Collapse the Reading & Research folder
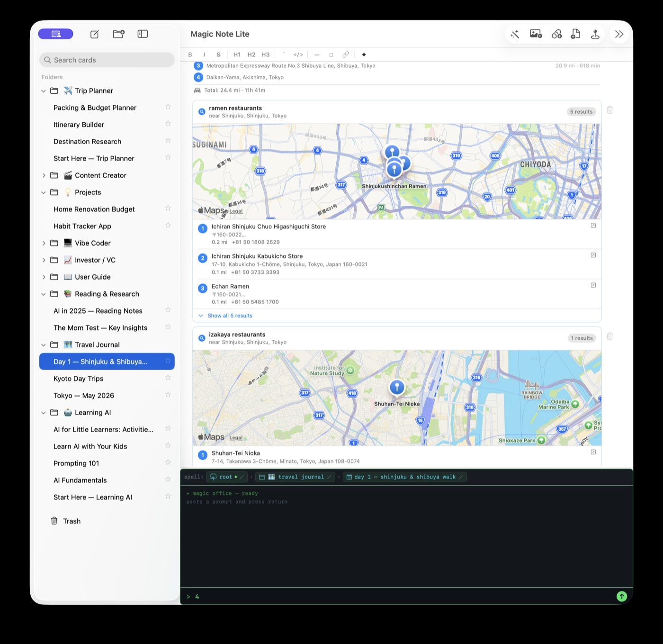The image size is (663, 644). (x=44, y=294)
